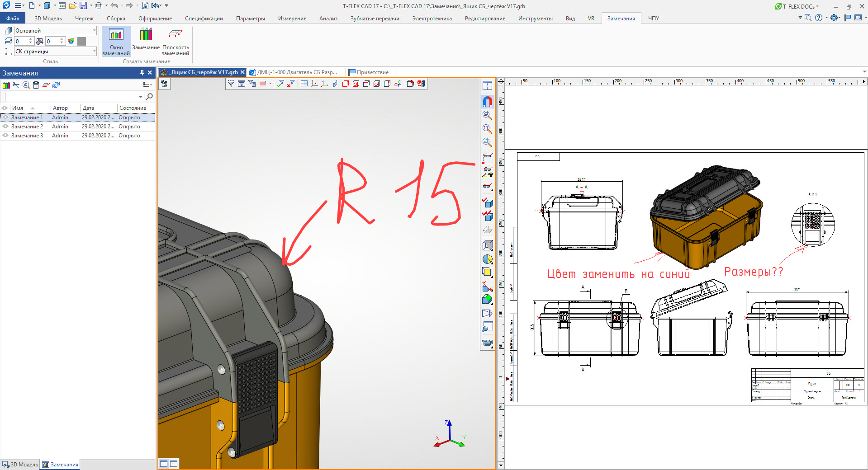Open the hamburger main menu dropdown

click(19, 6)
